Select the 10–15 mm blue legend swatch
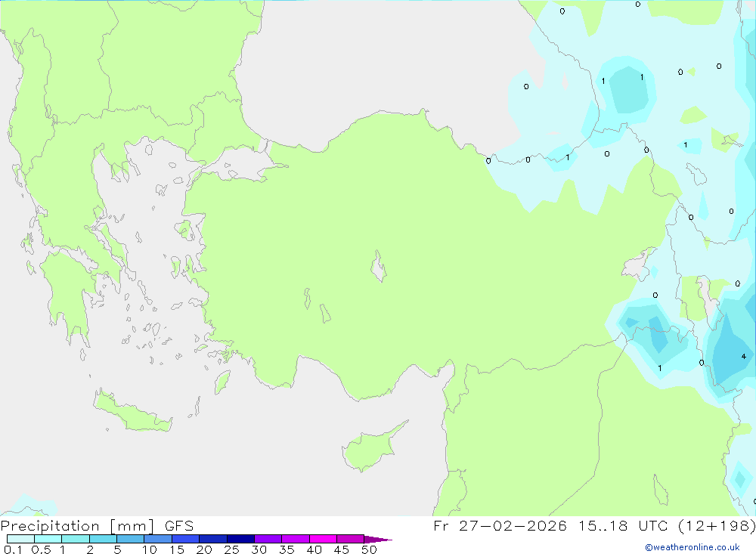 coord(158,539)
